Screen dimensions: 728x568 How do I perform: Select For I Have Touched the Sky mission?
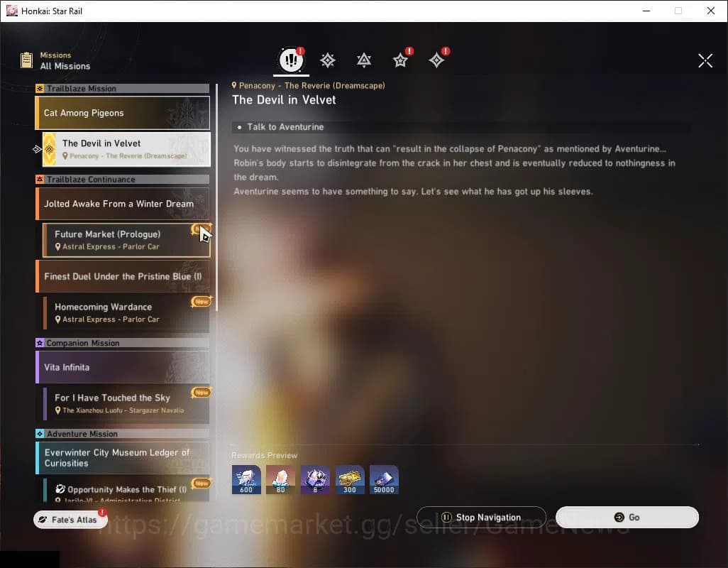tap(126, 404)
